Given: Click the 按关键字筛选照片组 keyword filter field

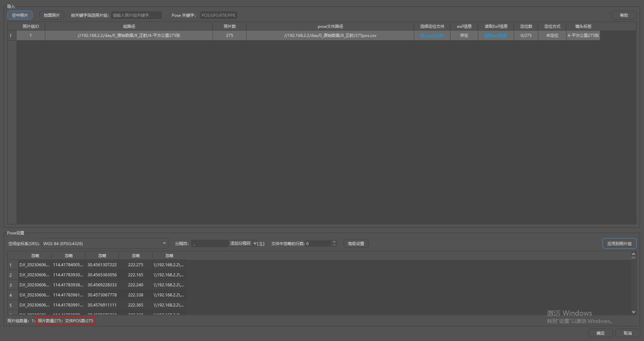Looking at the screenshot, I should tap(137, 15).
